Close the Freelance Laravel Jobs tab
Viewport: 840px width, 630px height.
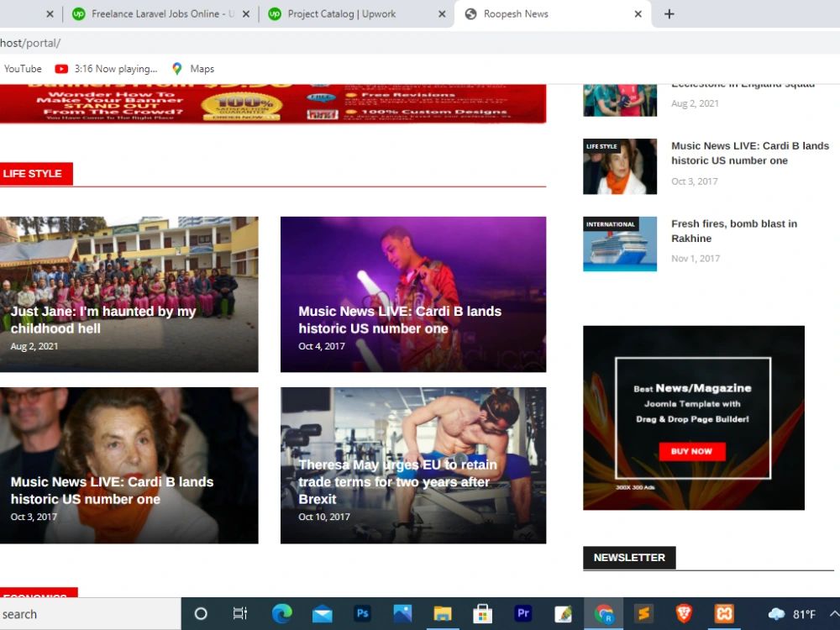point(246,14)
